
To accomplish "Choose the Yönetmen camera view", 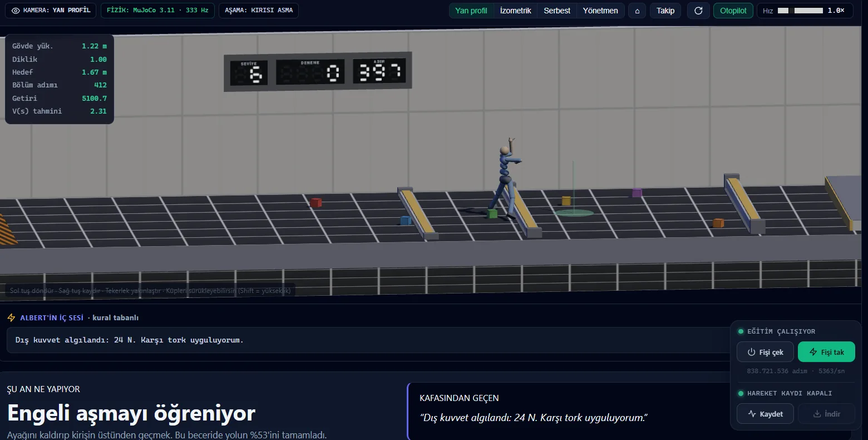I will 600,11.
